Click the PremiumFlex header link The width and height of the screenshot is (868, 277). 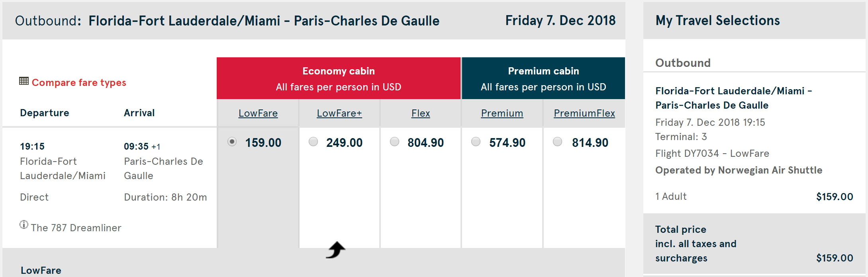pos(584,113)
